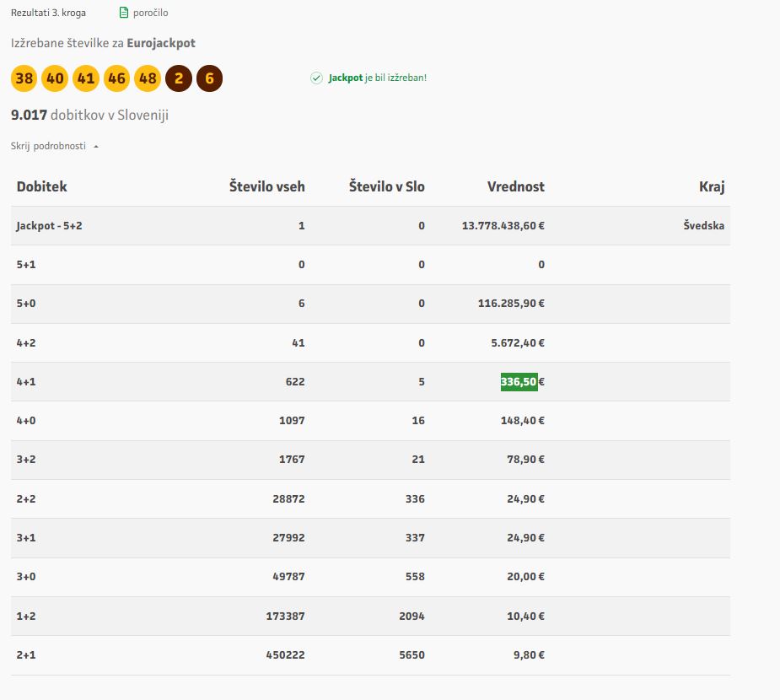This screenshot has width=780, height=700.
Task: Click the Število v Slo column header
Action: tap(386, 186)
